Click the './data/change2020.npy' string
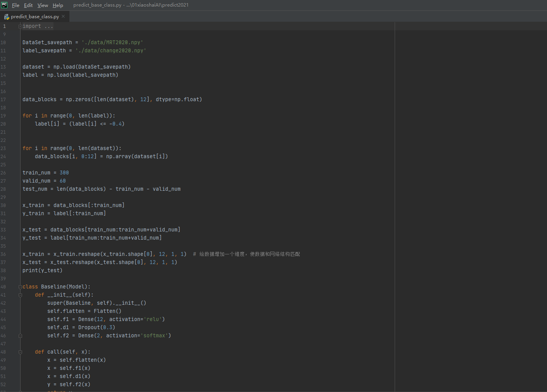 [x=111, y=51]
